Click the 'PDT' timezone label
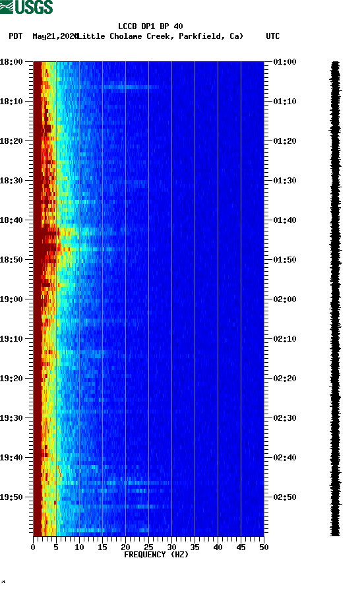The height and width of the screenshot is (589, 364). coord(15,36)
